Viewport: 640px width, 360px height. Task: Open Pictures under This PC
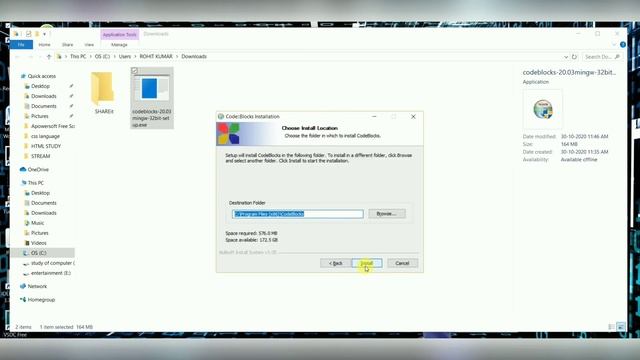tap(40, 233)
